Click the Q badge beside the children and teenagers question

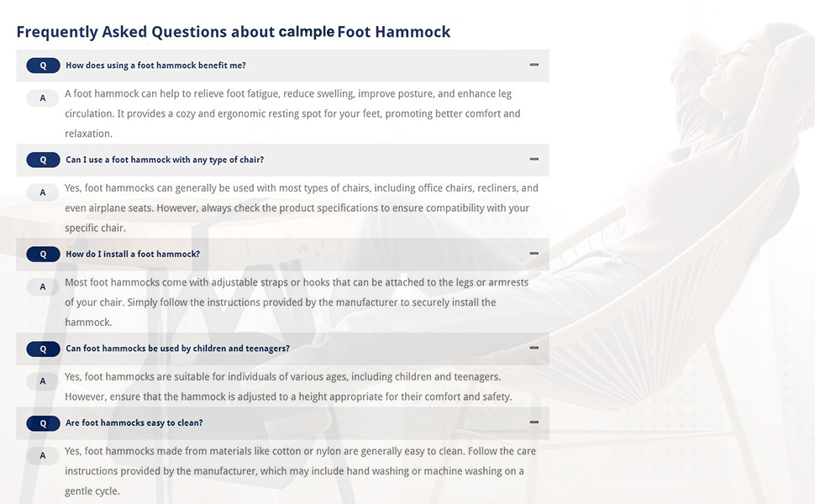[x=43, y=349]
